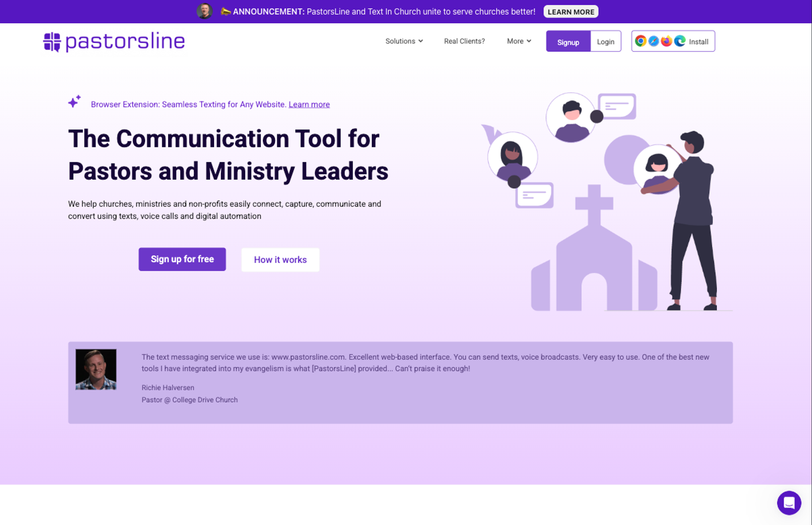The width and height of the screenshot is (812, 525).
Task: Click the church building illustration
Action: [594, 248]
